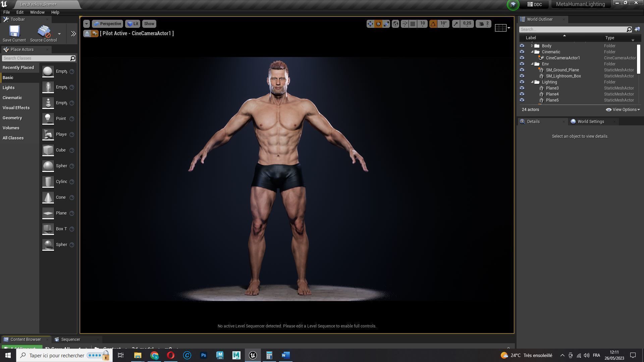644x362 pixels.
Task: Open Photoshop from the taskbar
Action: pos(204,355)
